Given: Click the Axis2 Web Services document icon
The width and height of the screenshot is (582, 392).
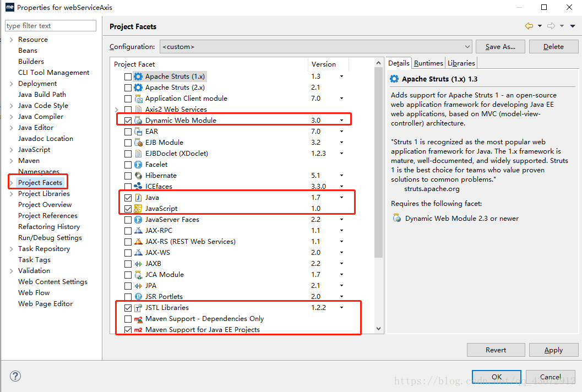Looking at the screenshot, I should point(138,110).
